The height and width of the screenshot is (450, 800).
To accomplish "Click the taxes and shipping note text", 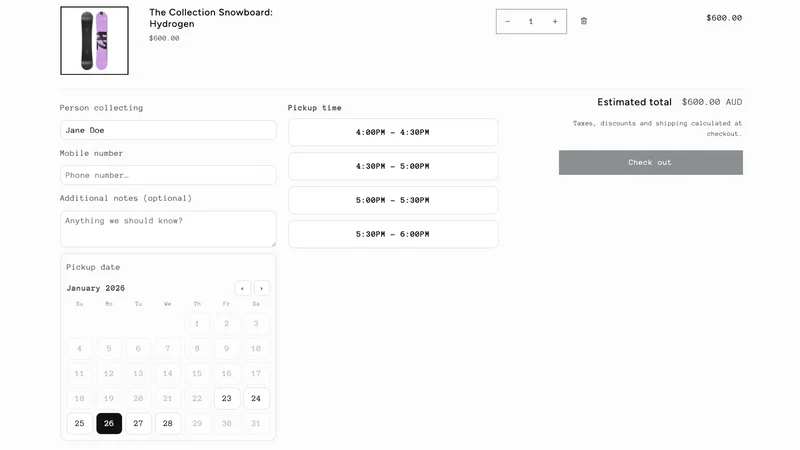I will coord(657,129).
